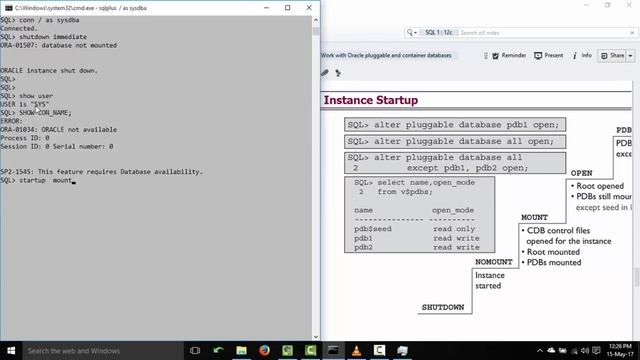This screenshot has height=360, width=640.
Task: Click the pdb$seed row in the listing
Action: [x=414, y=229]
